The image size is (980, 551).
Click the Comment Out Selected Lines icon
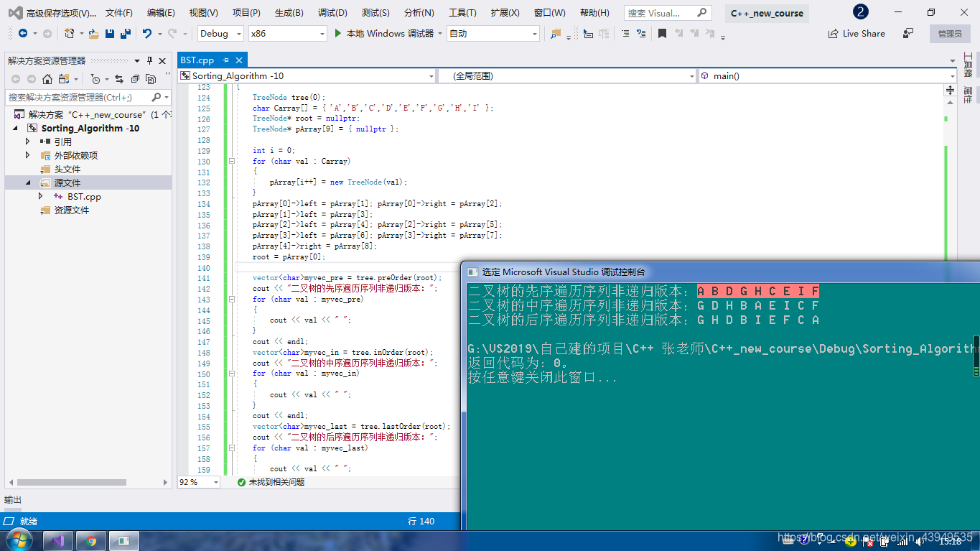tap(625, 33)
